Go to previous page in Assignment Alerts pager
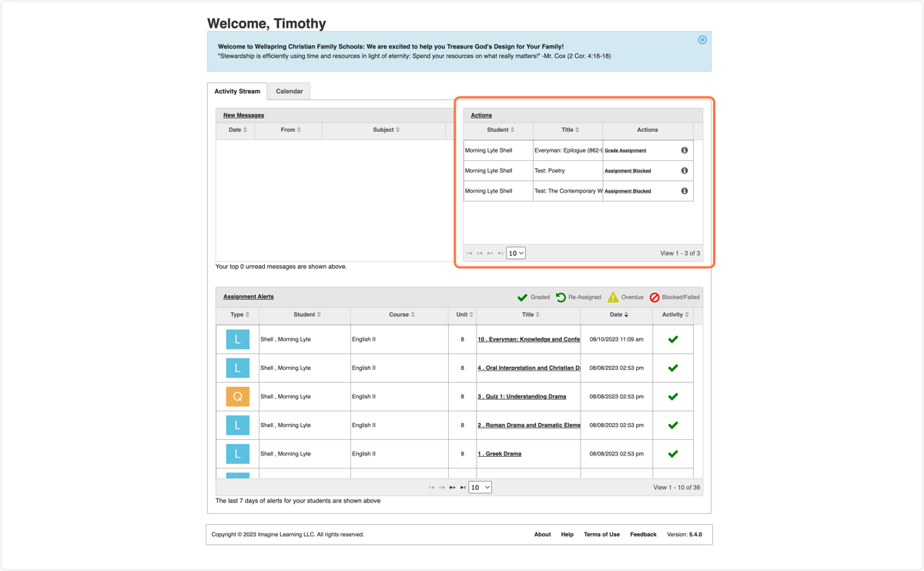 coord(442,488)
